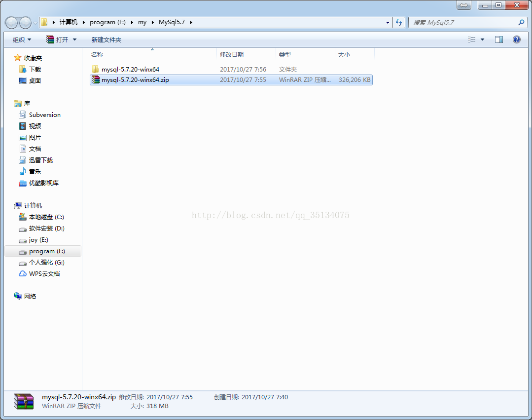This screenshot has height=420, width=532.
Task: Click the 326,206 KB size cell
Action: click(x=355, y=80)
